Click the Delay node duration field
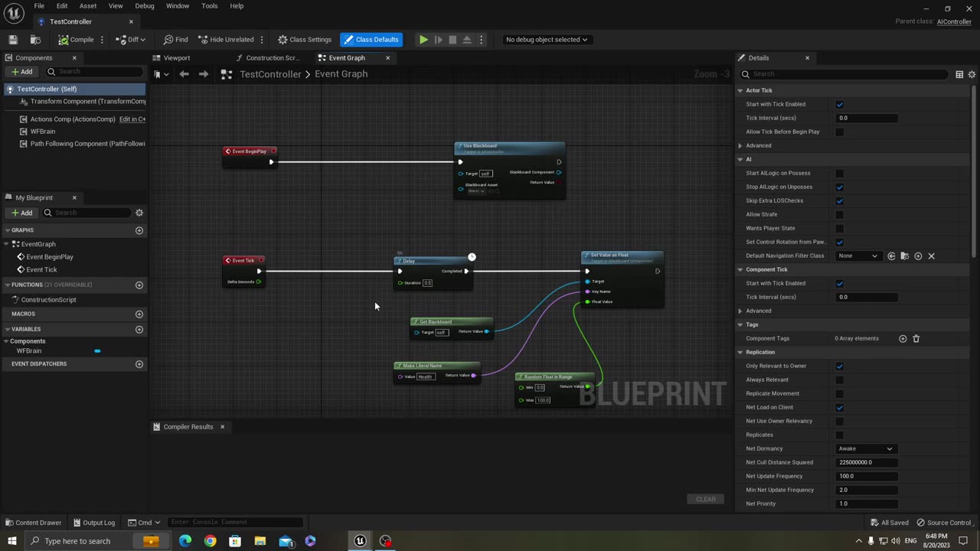This screenshot has height=551, width=980. click(427, 283)
